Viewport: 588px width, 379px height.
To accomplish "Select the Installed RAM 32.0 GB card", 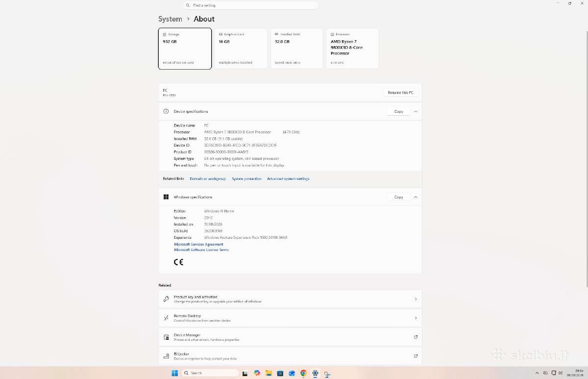I will (296, 49).
